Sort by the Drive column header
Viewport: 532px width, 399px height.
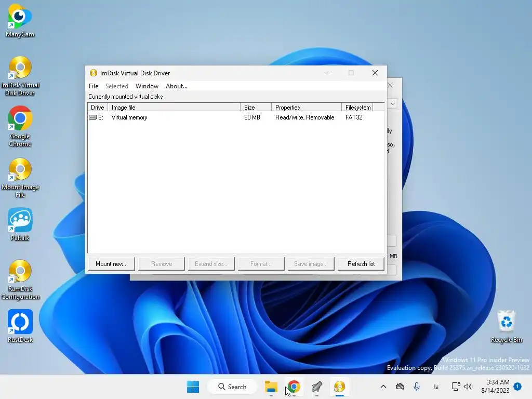(x=98, y=108)
